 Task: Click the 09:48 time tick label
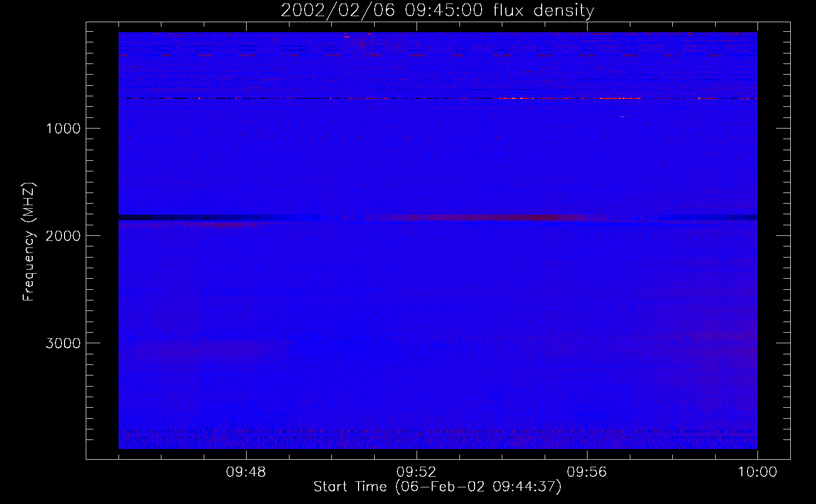[246, 472]
